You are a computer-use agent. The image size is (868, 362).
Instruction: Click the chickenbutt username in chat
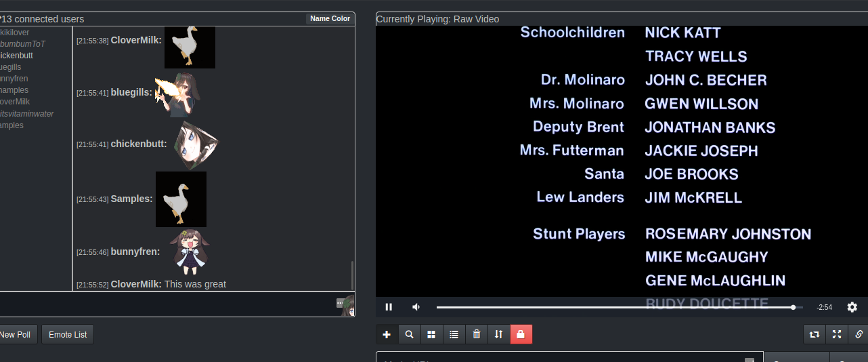coord(139,144)
